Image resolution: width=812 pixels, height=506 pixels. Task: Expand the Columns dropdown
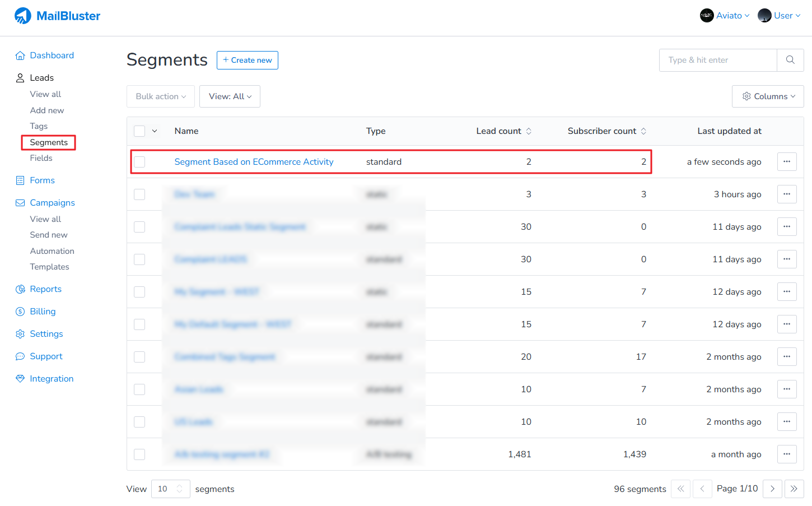[x=768, y=96]
